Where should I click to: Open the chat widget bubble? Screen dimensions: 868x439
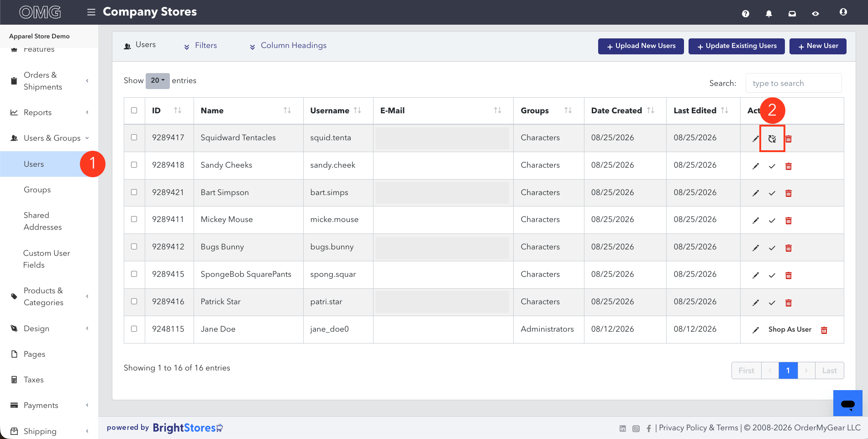tap(848, 403)
